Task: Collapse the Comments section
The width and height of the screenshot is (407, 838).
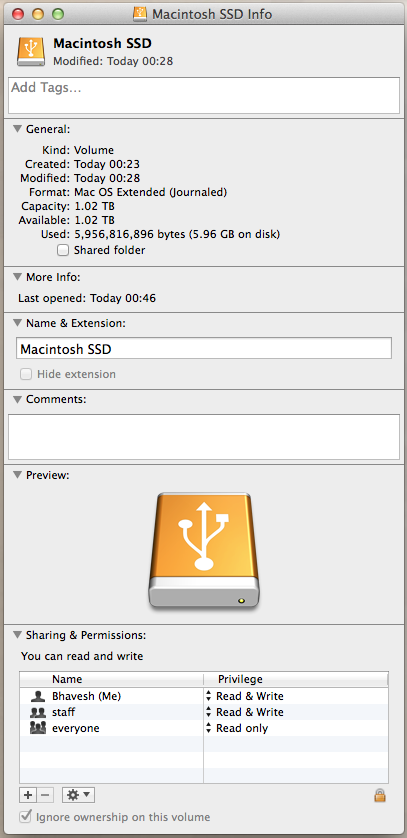Action: point(18,399)
